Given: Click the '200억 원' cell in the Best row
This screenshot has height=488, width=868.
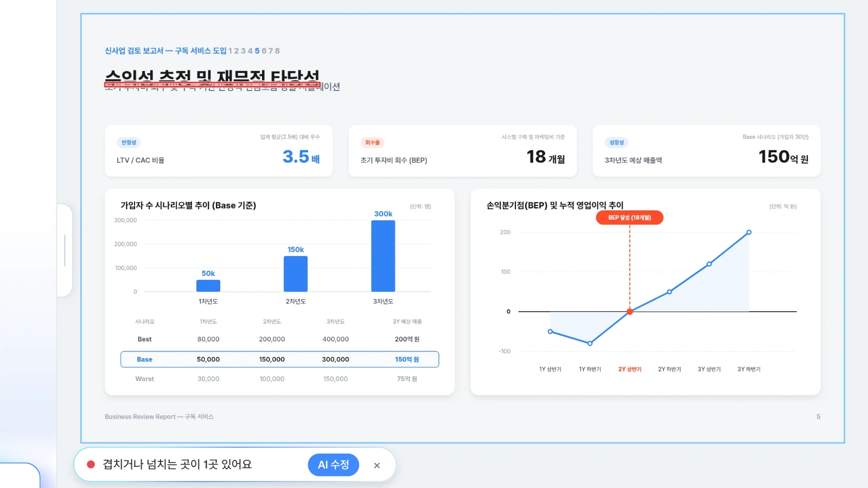Looking at the screenshot, I should coord(407,339).
